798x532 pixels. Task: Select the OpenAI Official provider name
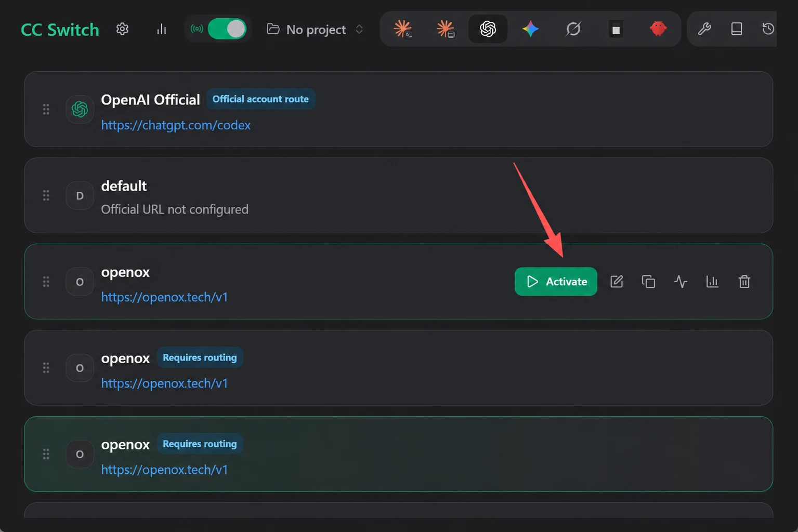(150, 100)
